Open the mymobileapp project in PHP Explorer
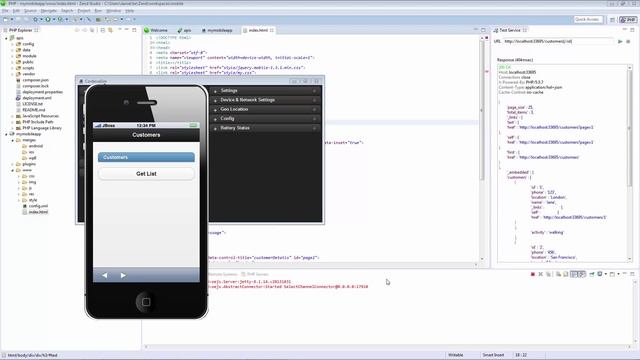The image size is (640, 360). pos(28,134)
